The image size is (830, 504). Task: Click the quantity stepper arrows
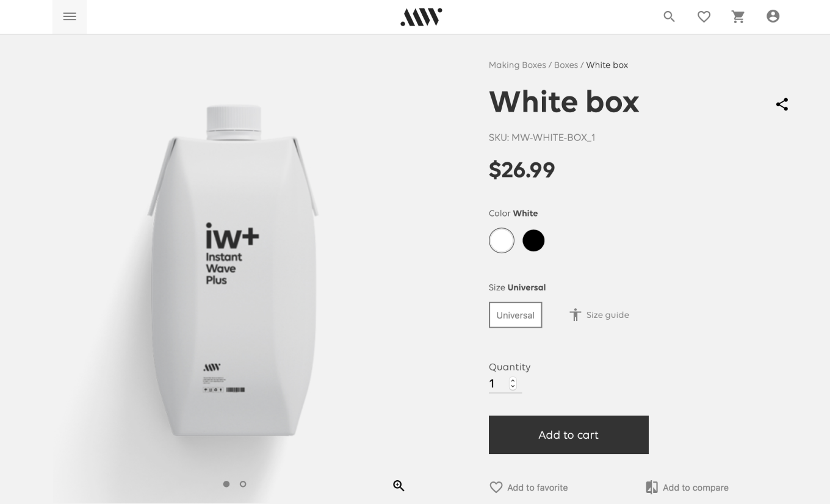[513, 384]
